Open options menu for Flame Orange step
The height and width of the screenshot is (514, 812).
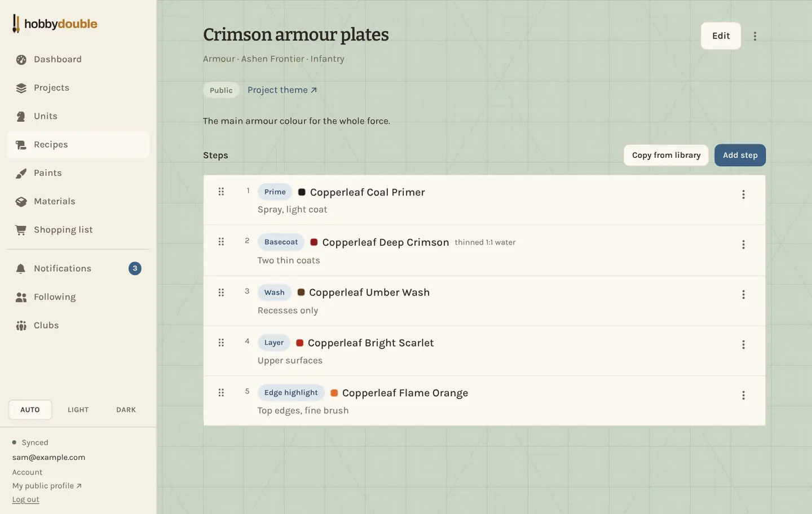743,395
